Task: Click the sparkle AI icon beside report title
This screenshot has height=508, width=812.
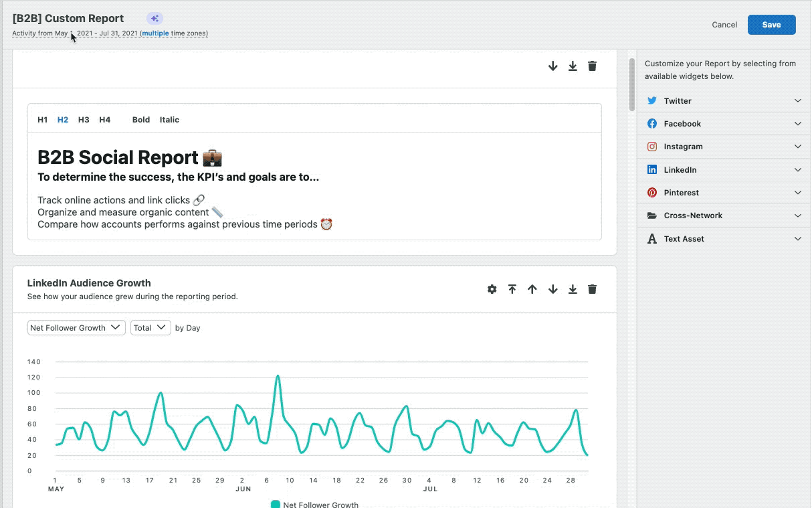Action: [155, 19]
